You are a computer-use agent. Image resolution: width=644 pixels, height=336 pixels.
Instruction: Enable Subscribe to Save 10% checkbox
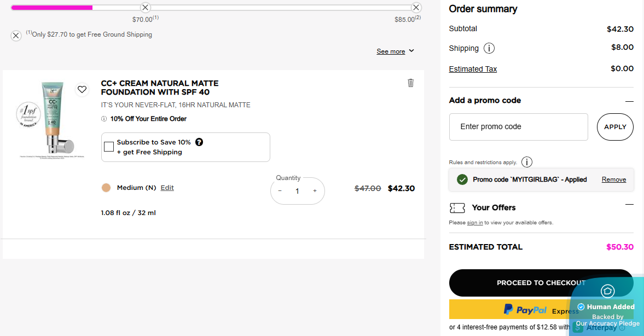109,147
